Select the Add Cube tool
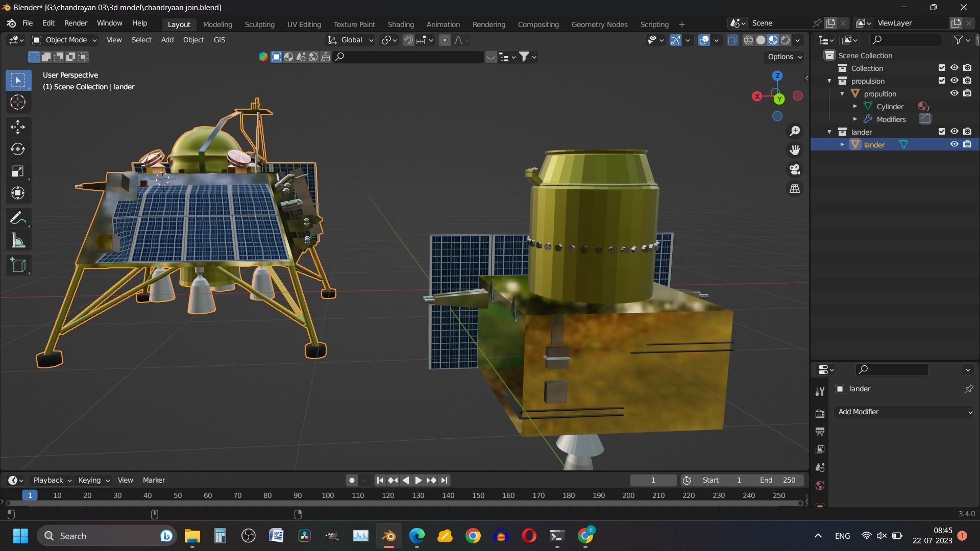Screen dimensions: 980x551 18,265
